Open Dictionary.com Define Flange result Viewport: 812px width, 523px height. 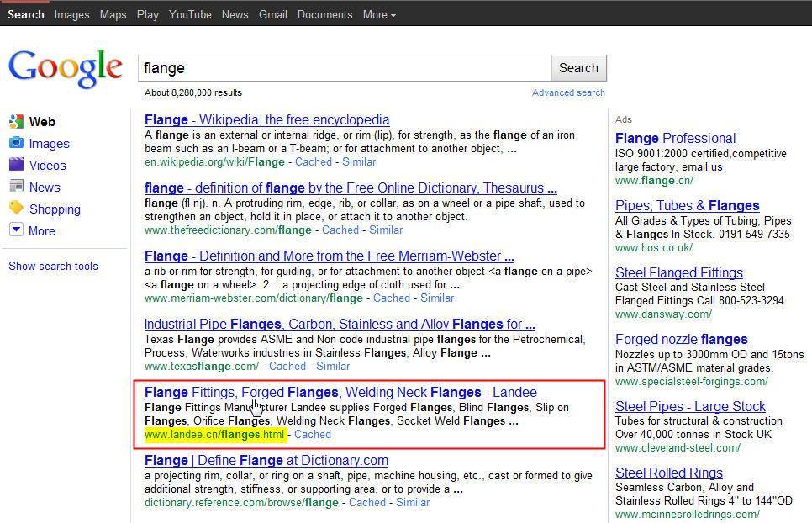pyautogui.click(x=266, y=460)
